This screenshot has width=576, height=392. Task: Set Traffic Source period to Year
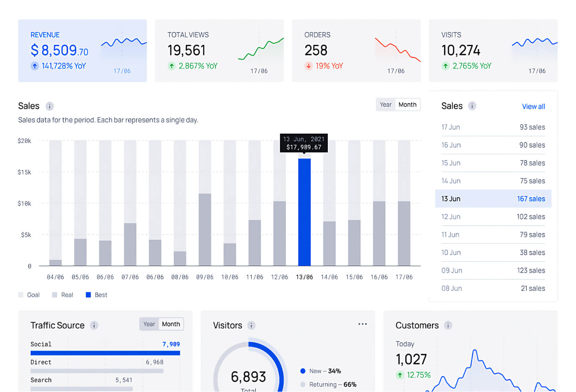[x=149, y=324]
